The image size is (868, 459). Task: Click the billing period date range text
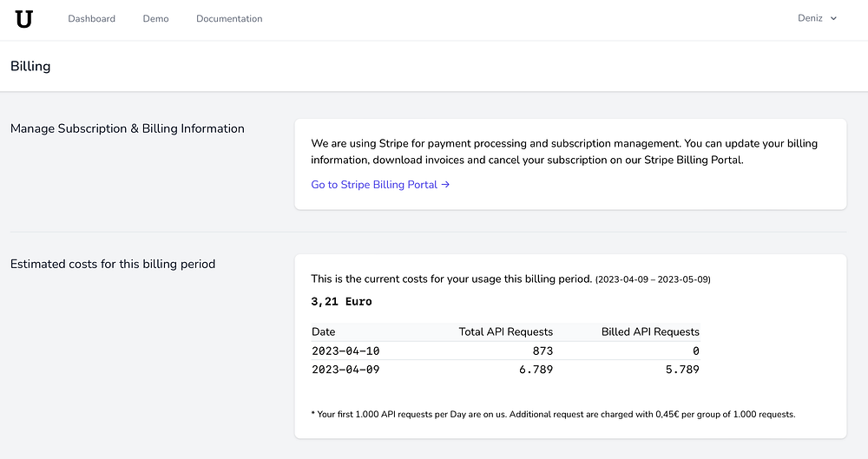(653, 279)
